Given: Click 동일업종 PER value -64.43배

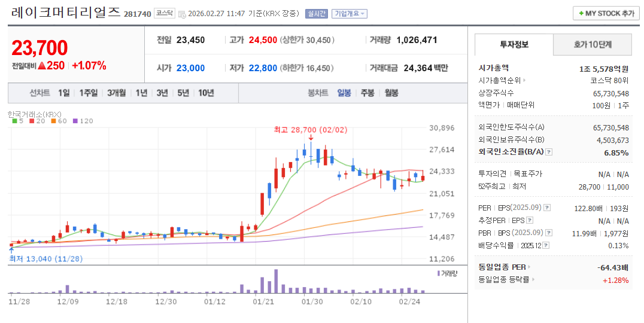Looking at the screenshot, I should click(613, 267).
